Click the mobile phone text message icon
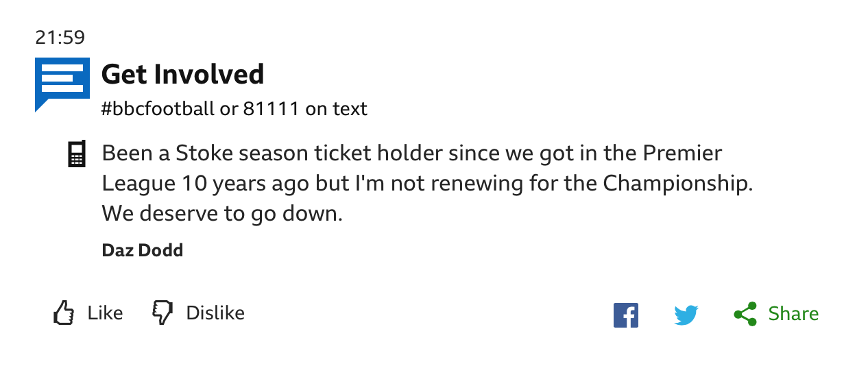Viewport: 868px width, 366px height. pos(77,154)
